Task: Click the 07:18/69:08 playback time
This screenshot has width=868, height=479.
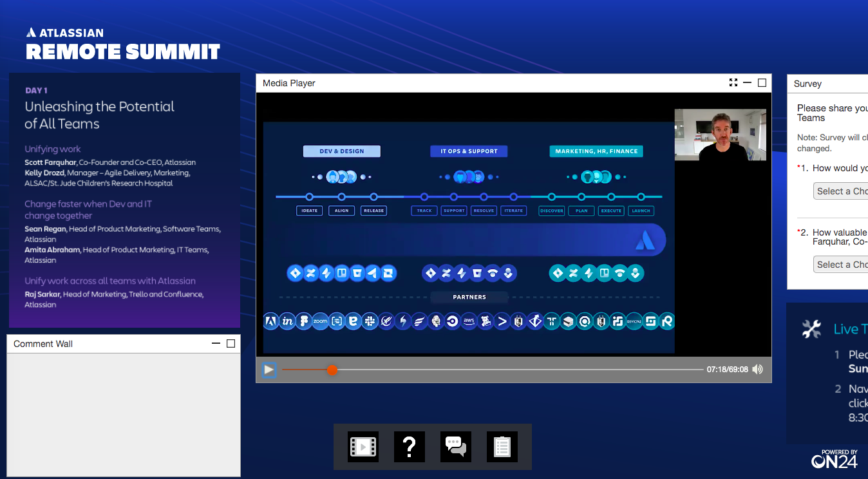Action: [x=728, y=370]
